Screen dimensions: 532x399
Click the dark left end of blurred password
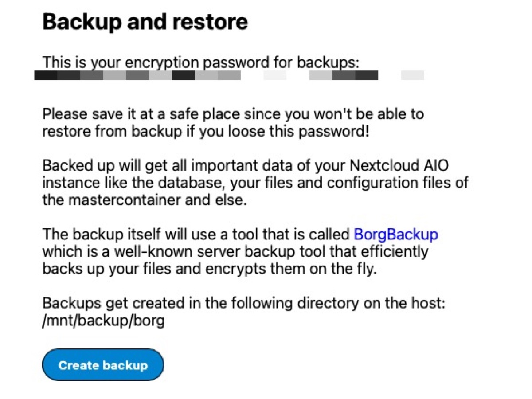46,76
